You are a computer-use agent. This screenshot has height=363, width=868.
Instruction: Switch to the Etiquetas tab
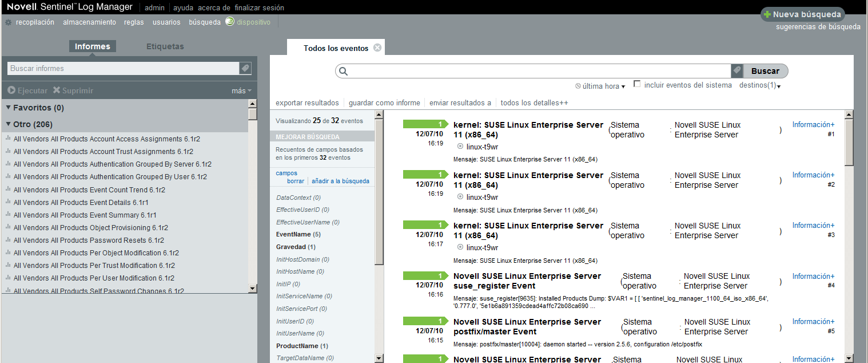point(165,46)
